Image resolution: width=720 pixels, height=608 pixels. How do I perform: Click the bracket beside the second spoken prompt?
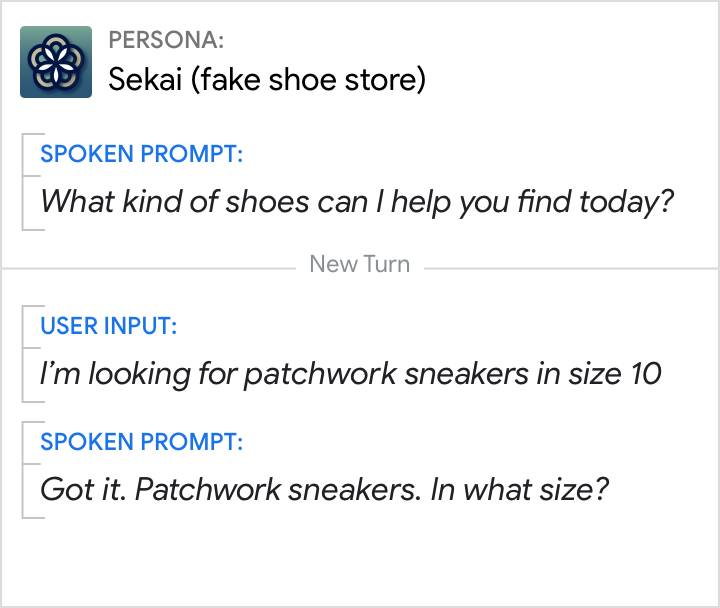[x=27, y=469]
